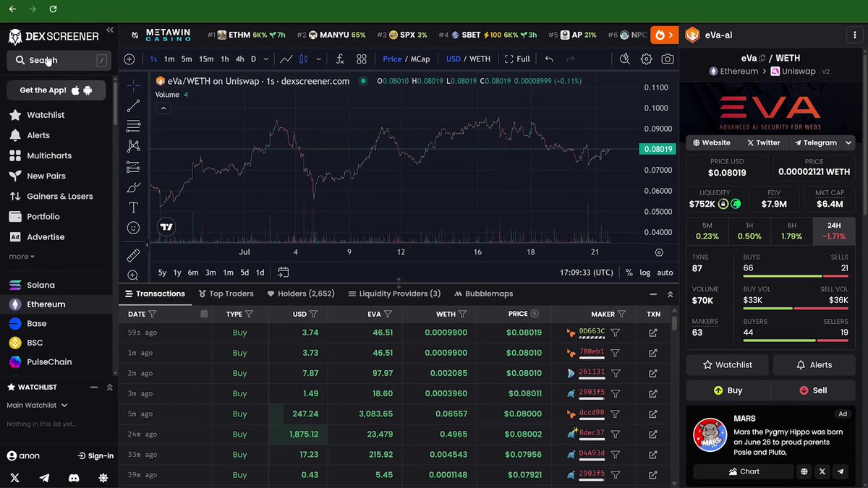Click the Search input field
868x488 pixels.
click(59, 61)
